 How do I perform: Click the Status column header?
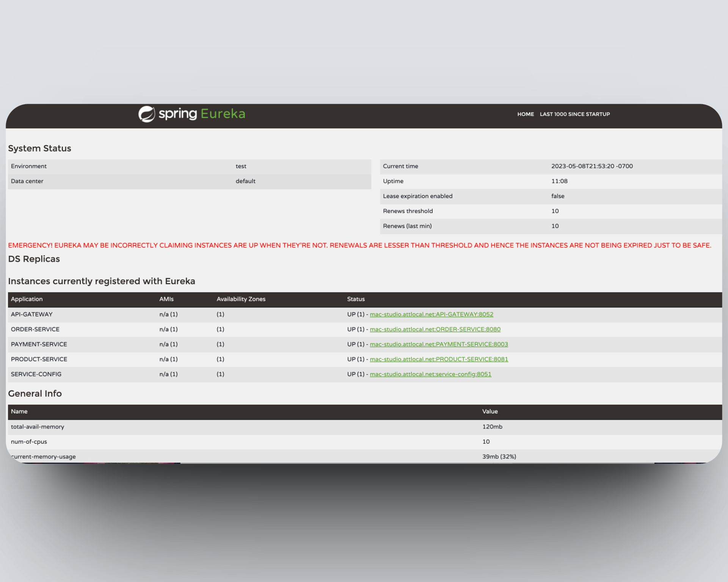click(356, 299)
